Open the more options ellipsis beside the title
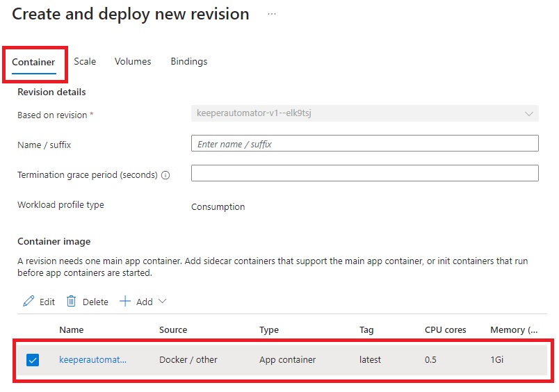The width and height of the screenshot is (559, 392). click(x=271, y=15)
